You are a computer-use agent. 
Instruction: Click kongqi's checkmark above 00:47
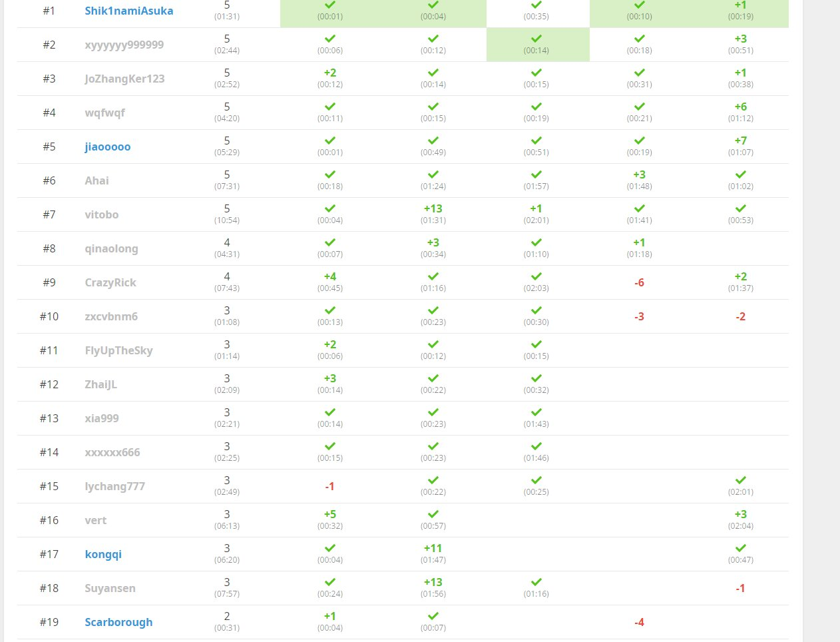(740, 548)
